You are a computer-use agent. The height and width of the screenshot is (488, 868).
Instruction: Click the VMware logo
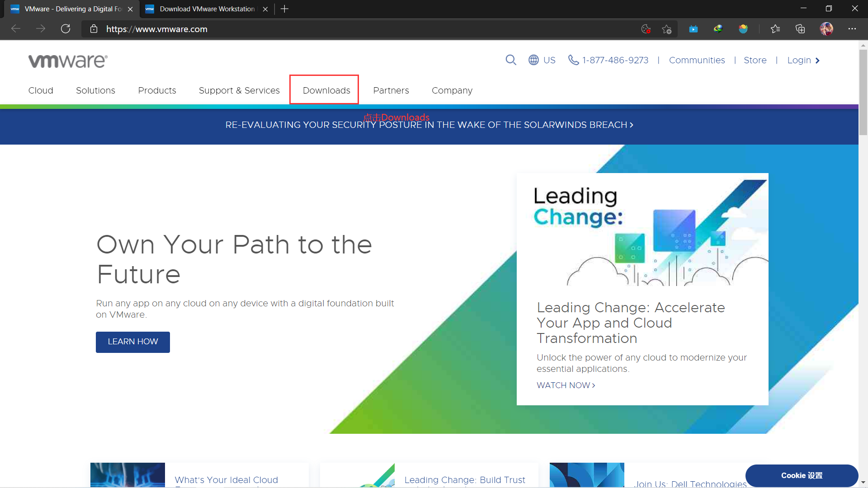68,61
